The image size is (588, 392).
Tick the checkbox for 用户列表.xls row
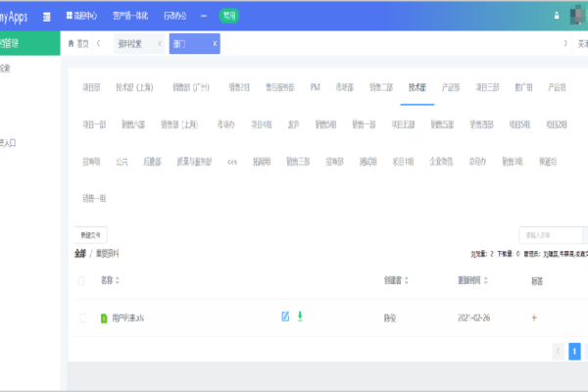coord(83,318)
